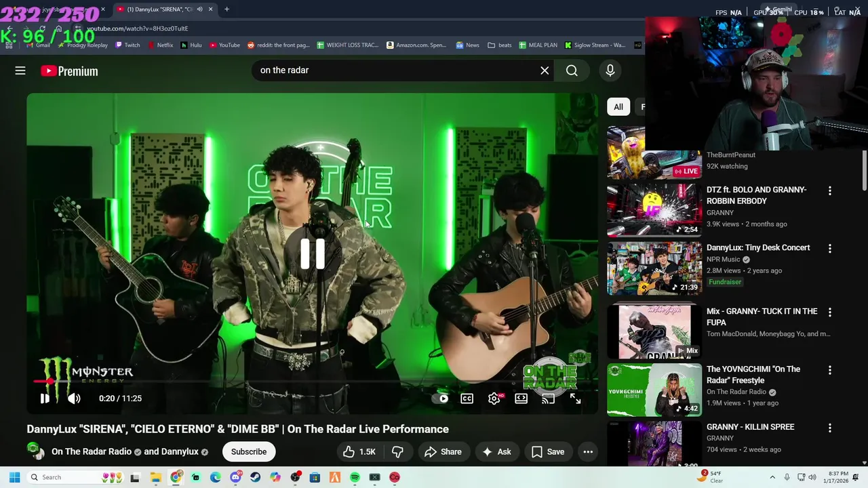Open Microsoft Edge from taskbar
Viewport: 868px width, 488px height.
pyautogui.click(x=216, y=478)
